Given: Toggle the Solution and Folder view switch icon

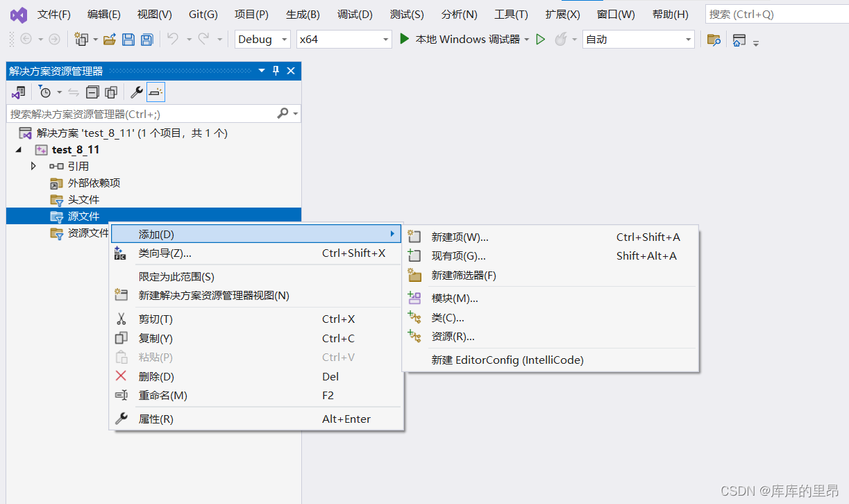Looking at the screenshot, I should click(18, 92).
